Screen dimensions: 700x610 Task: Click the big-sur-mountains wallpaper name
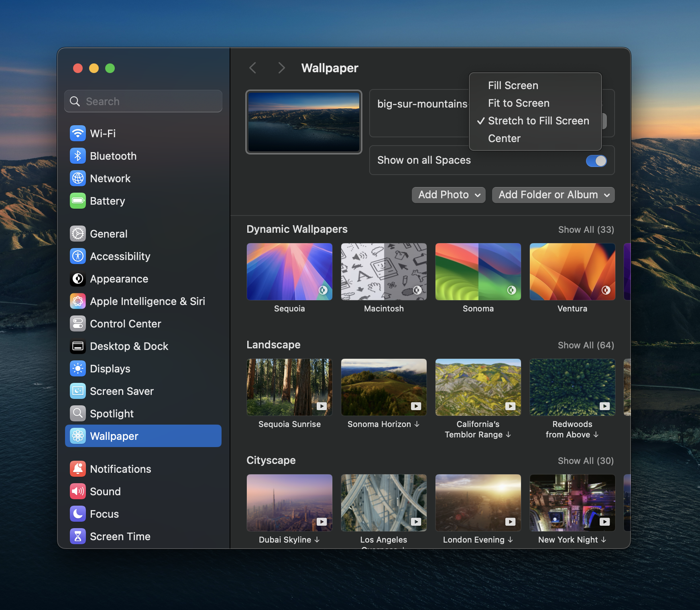[x=422, y=104]
